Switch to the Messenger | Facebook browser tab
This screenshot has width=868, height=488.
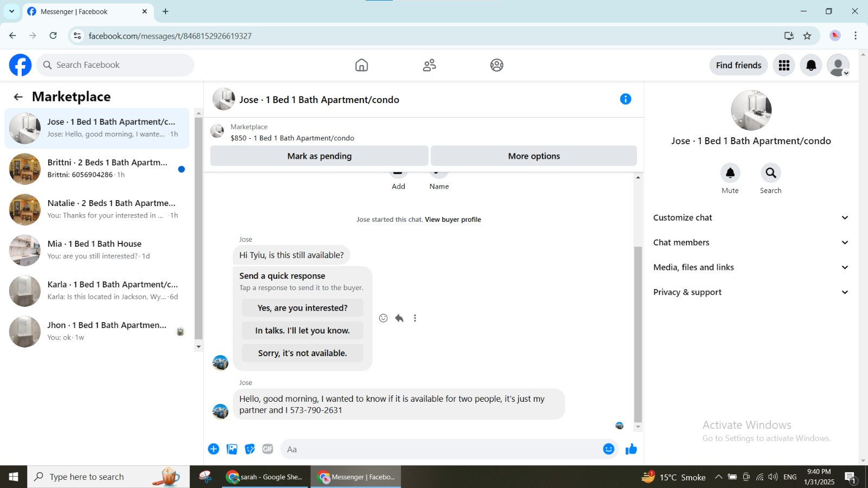(87, 11)
